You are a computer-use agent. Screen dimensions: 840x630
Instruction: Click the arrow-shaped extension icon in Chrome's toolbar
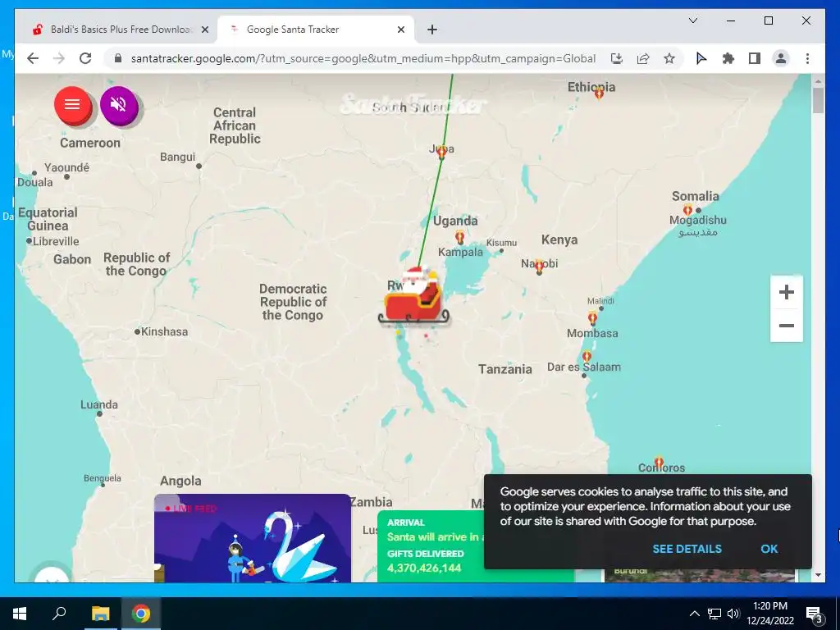701,58
